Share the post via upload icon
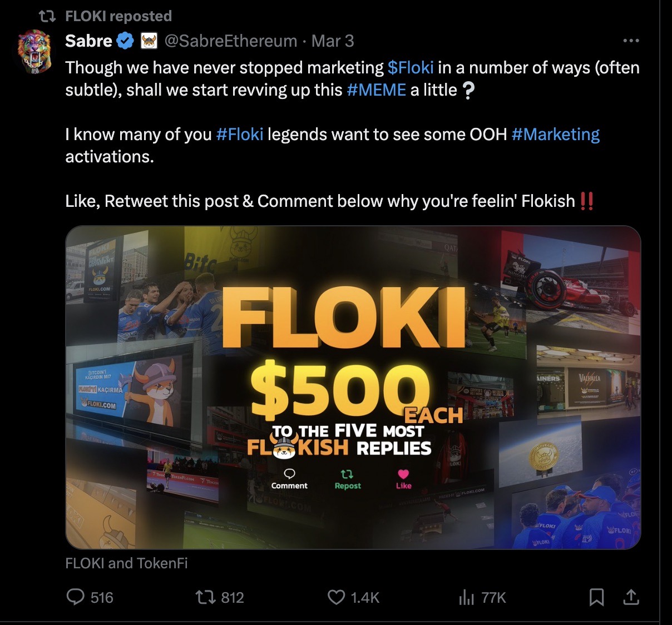 point(630,597)
